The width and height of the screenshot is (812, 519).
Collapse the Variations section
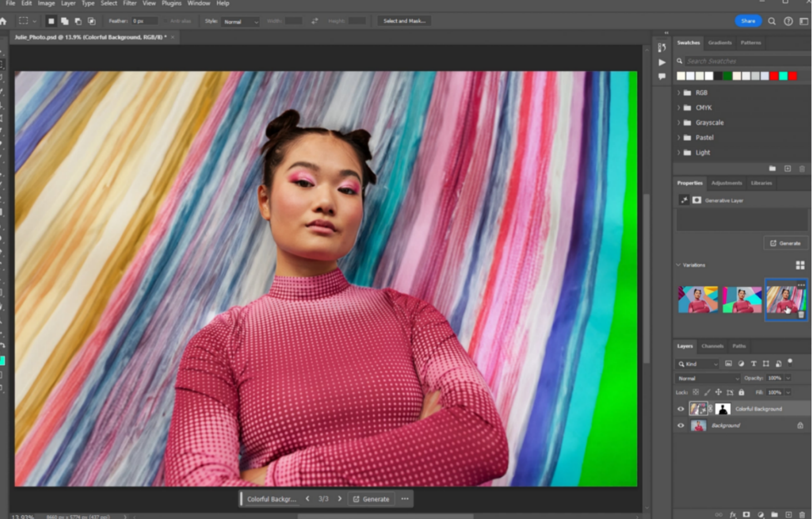[x=679, y=265]
